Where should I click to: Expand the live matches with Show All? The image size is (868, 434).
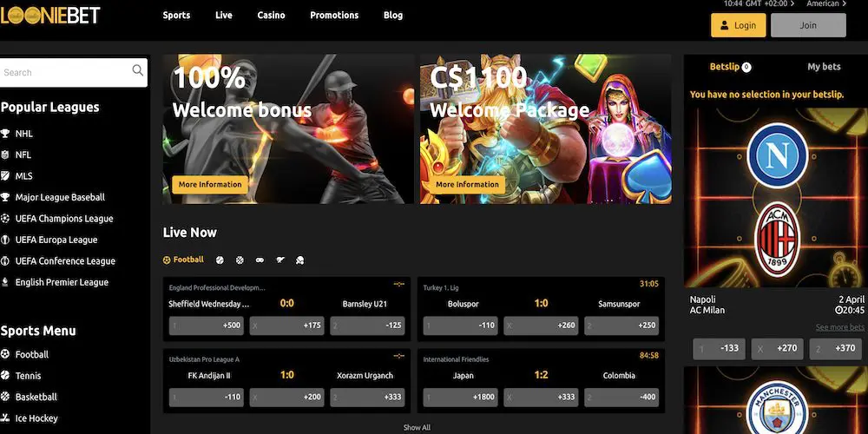tap(417, 427)
